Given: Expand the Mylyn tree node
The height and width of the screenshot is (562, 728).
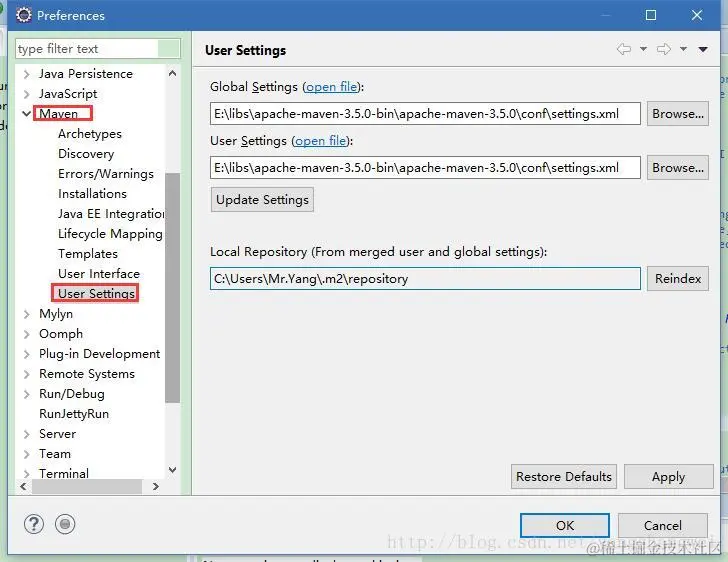Looking at the screenshot, I should point(26,314).
